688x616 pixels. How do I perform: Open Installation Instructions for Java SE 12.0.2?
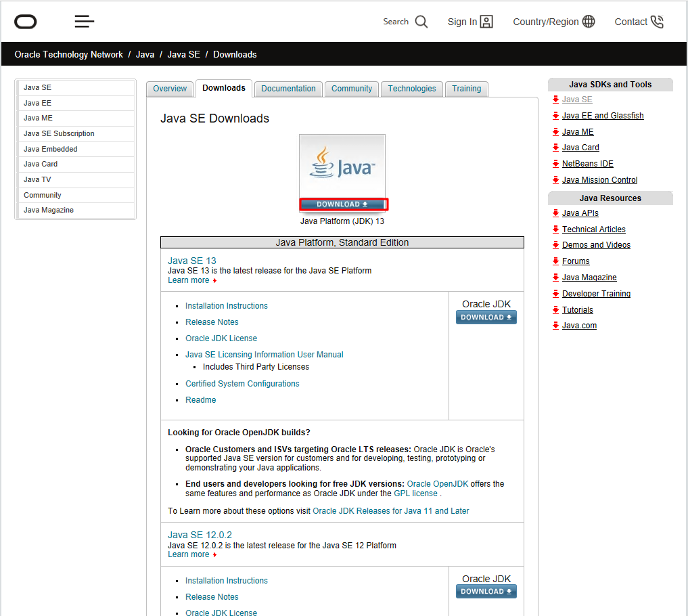click(x=227, y=580)
